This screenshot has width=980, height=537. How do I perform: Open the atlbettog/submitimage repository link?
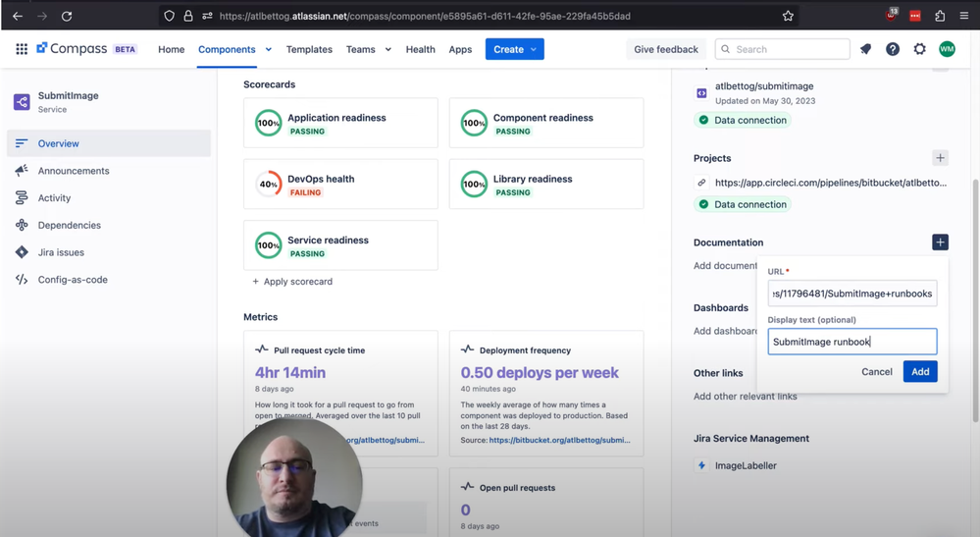(x=764, y=86)
